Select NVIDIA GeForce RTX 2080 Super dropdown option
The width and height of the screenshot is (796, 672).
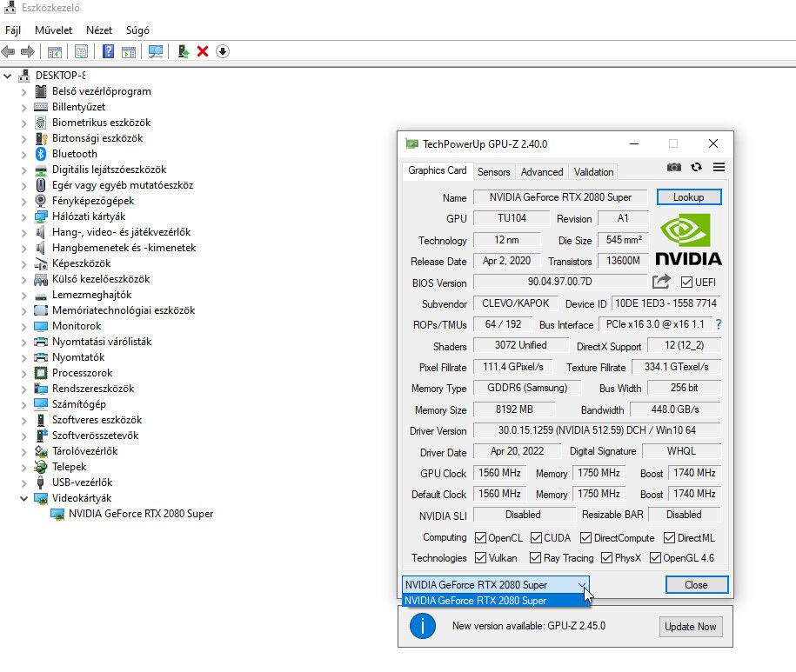click(496, 601)
